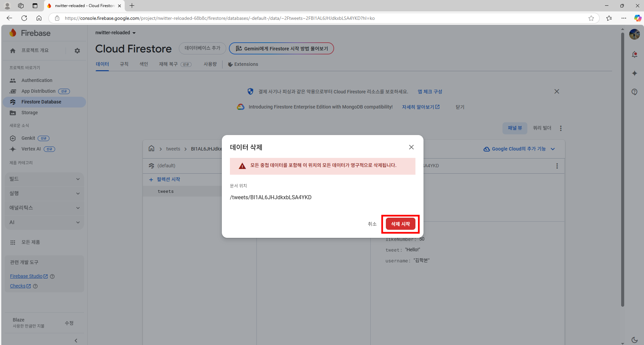Open project settings gear icon
The height and width of the screenshot is (345, 644).
point(77,51)
